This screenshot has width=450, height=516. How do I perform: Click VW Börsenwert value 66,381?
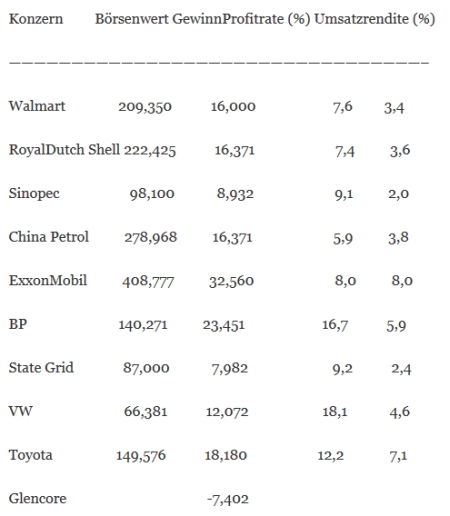click(146, 412)
